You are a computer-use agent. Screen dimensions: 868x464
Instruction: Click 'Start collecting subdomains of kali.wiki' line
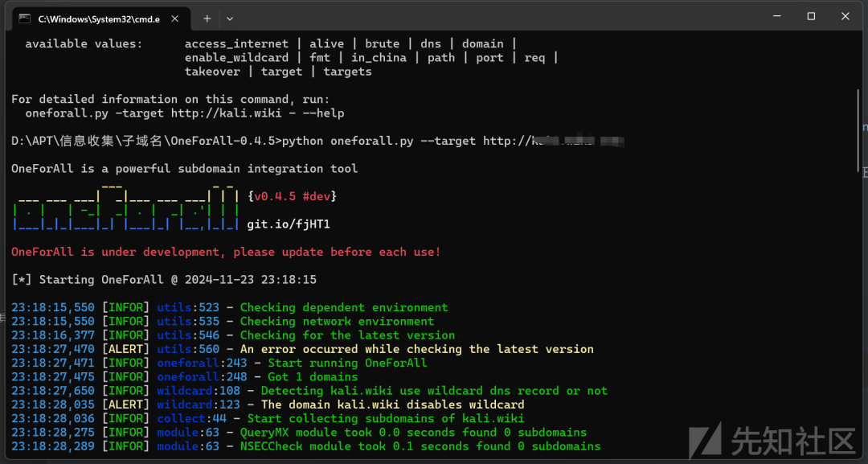tap(386, 418)
